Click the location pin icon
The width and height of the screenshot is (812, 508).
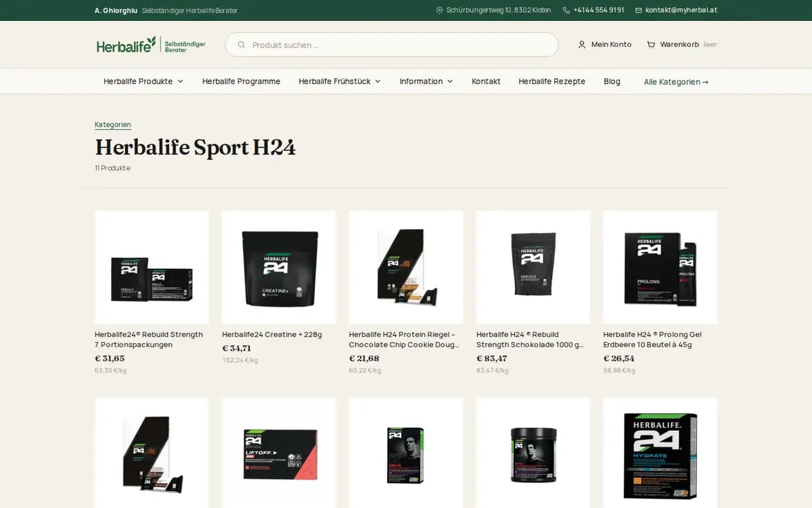439,10
